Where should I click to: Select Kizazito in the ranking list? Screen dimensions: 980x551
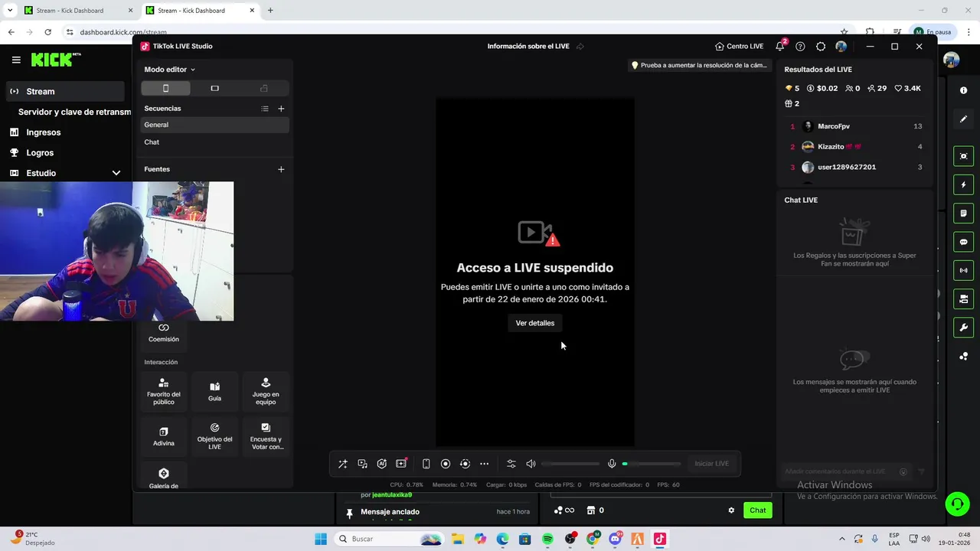point(855,146)
